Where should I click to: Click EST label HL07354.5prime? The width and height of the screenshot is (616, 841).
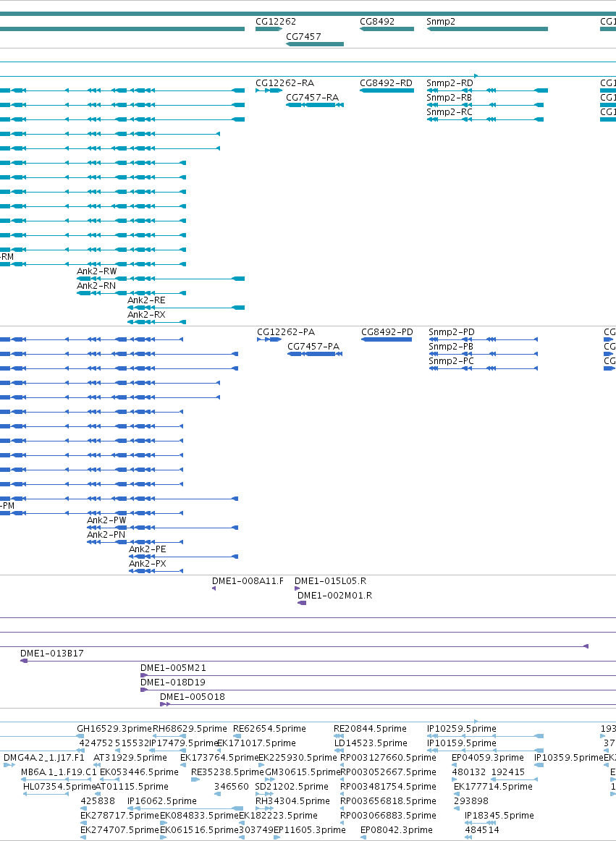(59, 786)
